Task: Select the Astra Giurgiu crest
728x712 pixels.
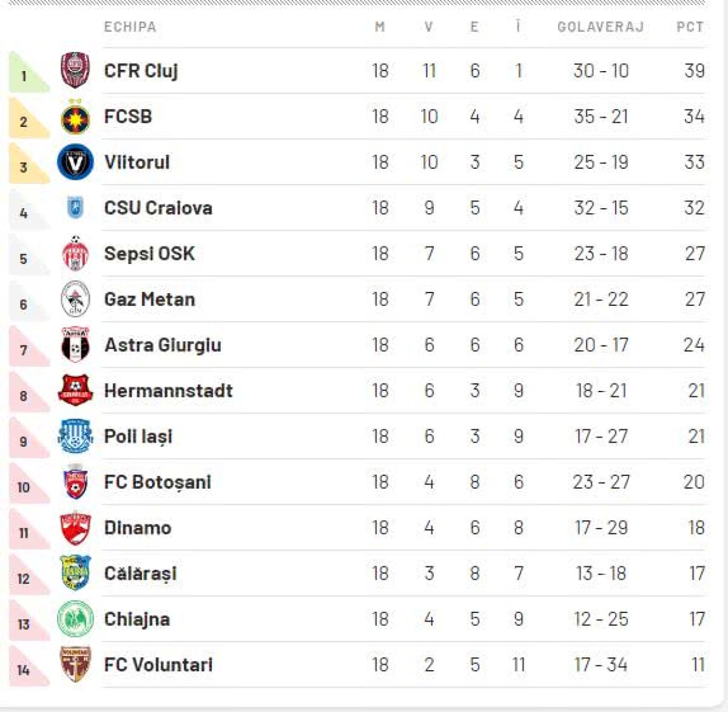Action: (x=75, y=345)
